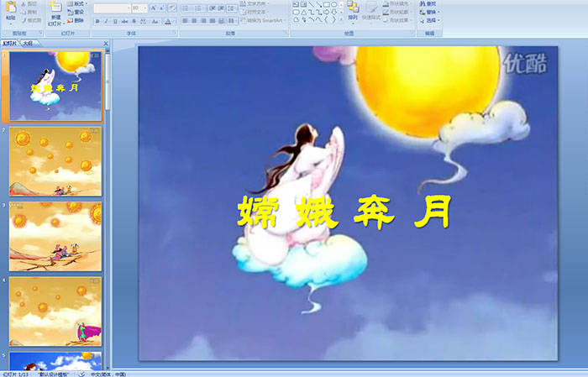
Task: Add a New Slide (新建幻灯片)
Action: click(x=56, y=13)
